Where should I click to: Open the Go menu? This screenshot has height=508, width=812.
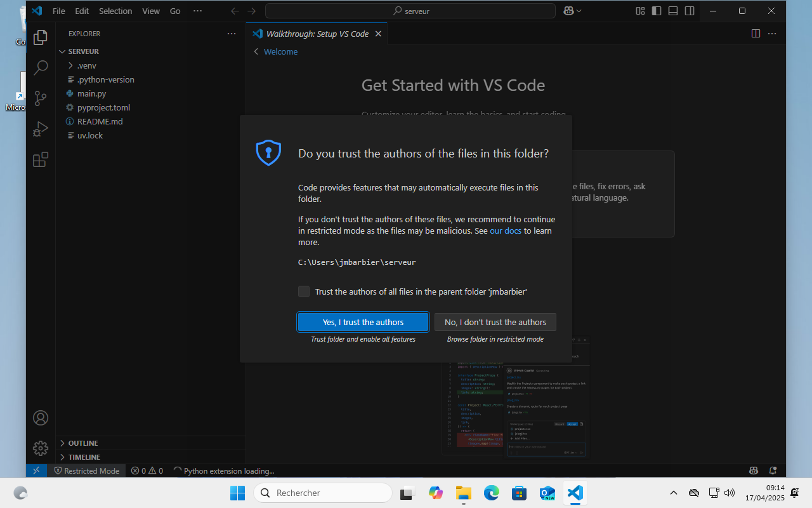pyautogui.click(x=175, y=11)
